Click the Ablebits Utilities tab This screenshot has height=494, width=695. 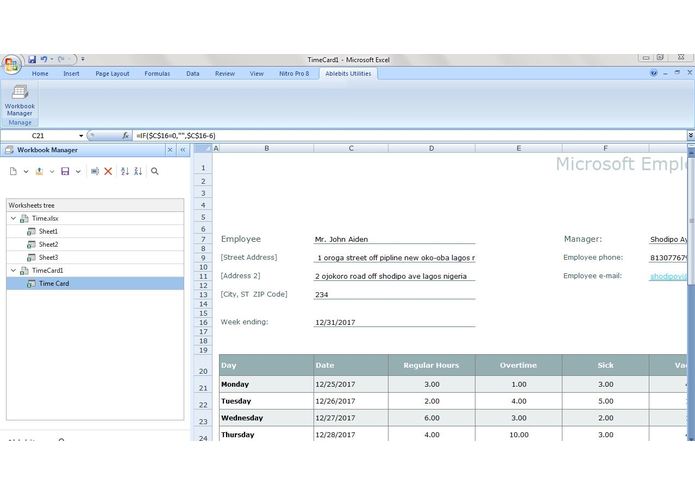point(348,74)
